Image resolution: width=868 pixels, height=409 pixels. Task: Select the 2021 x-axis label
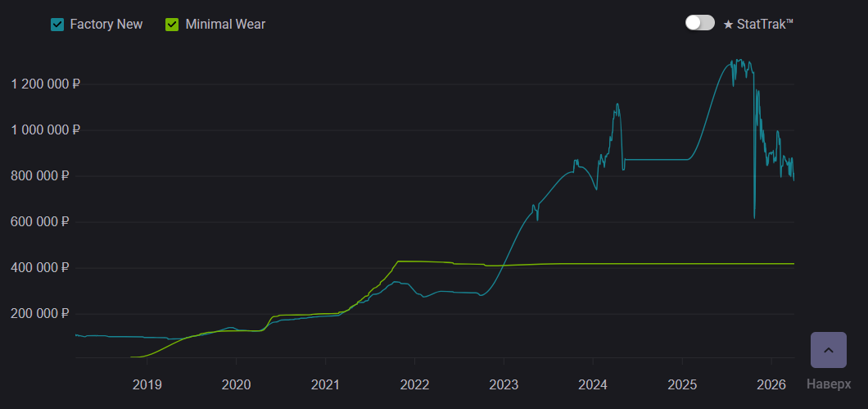pyautogui.click(x=325, y=384)
